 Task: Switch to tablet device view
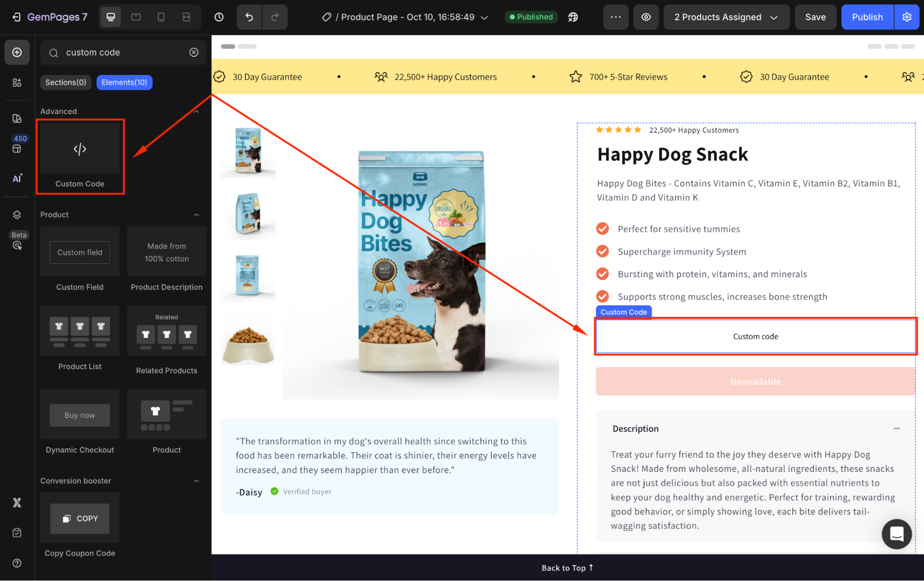click(x=136, y=17)
